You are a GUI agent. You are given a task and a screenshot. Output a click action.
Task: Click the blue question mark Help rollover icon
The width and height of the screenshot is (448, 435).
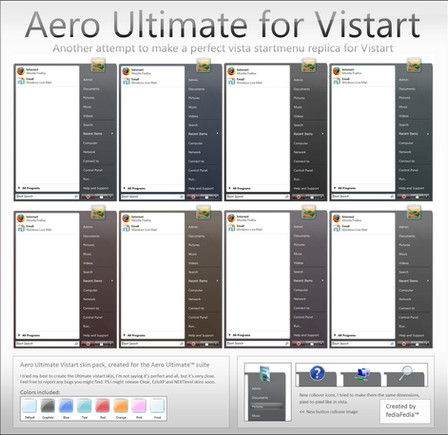pos(317,373)
